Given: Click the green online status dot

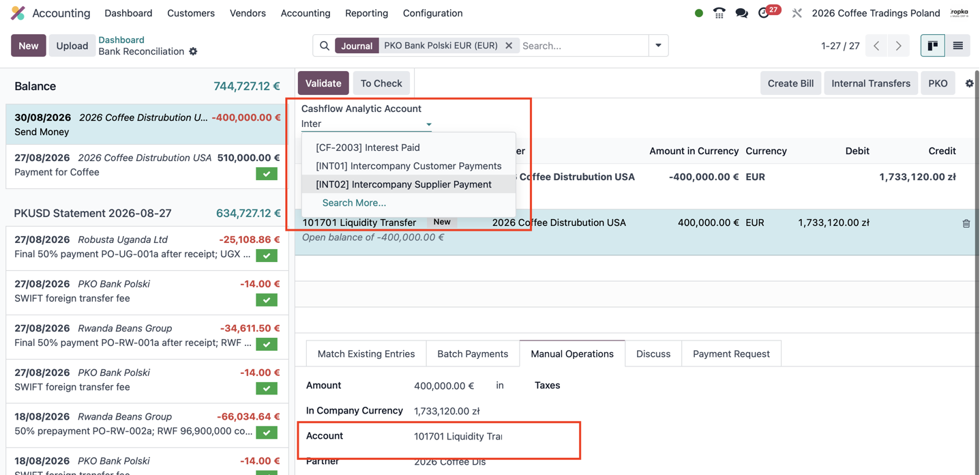Looking at the screenshot, I should coord(699,13).
